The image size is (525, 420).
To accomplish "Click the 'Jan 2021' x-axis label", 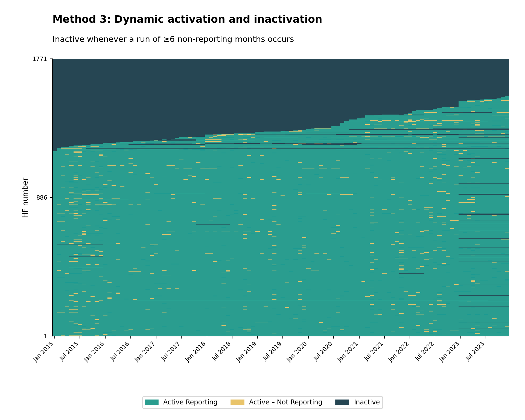I will point(349,352).
